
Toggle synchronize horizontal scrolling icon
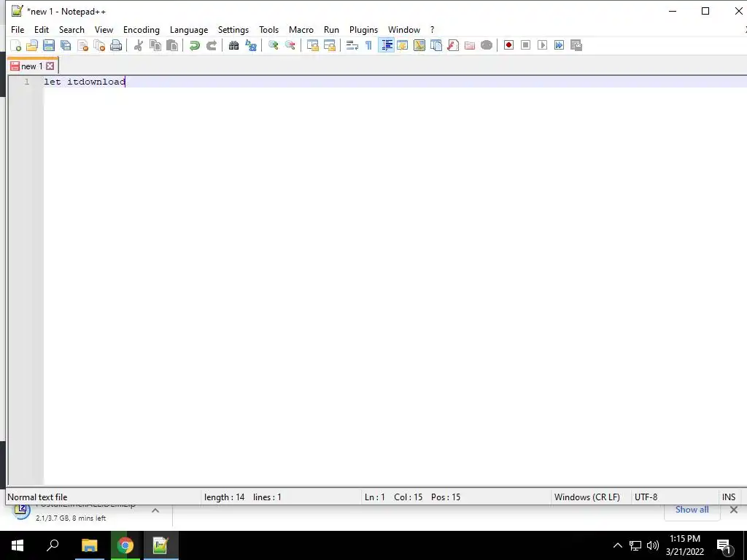pyautogui.click(x=330, y=45)
